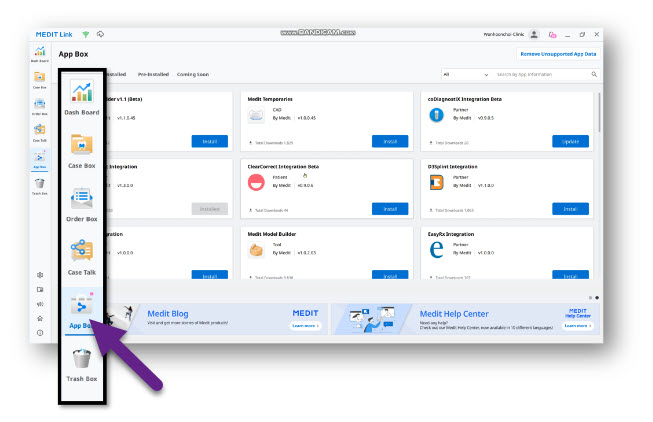Click the Medit Model Builder title

tap(272, 234)
